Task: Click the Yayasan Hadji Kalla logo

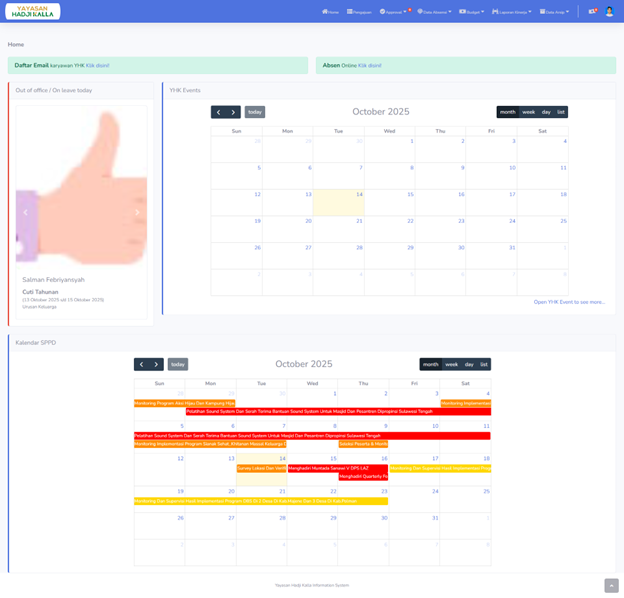Action: (32, 11)
